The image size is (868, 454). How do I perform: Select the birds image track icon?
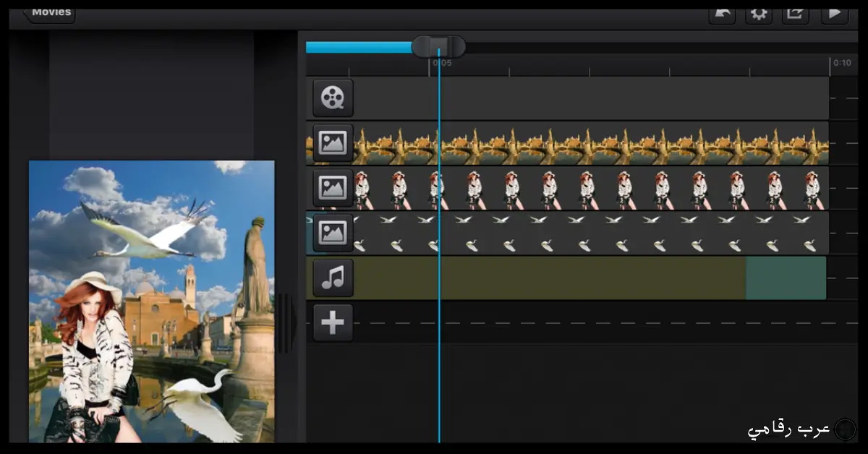(333, 233)
